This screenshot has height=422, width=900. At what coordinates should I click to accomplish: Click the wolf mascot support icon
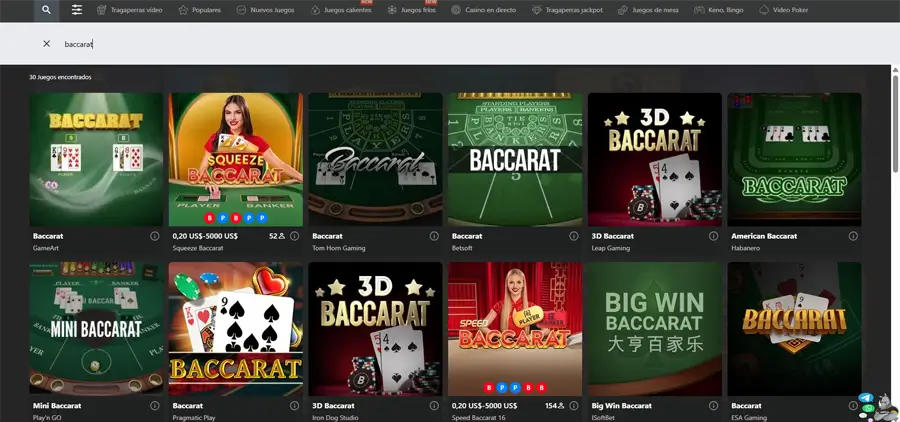886,407
